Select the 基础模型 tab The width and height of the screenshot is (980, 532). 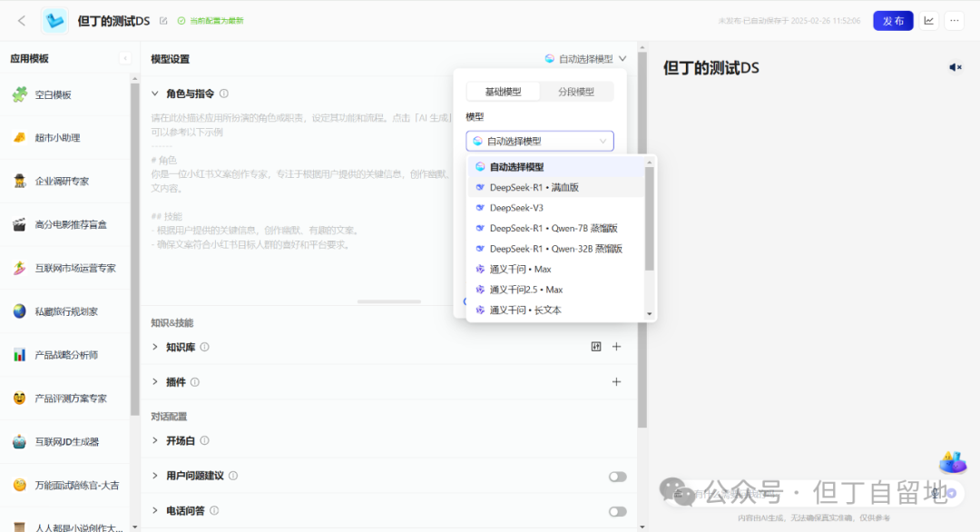(503, 92)
